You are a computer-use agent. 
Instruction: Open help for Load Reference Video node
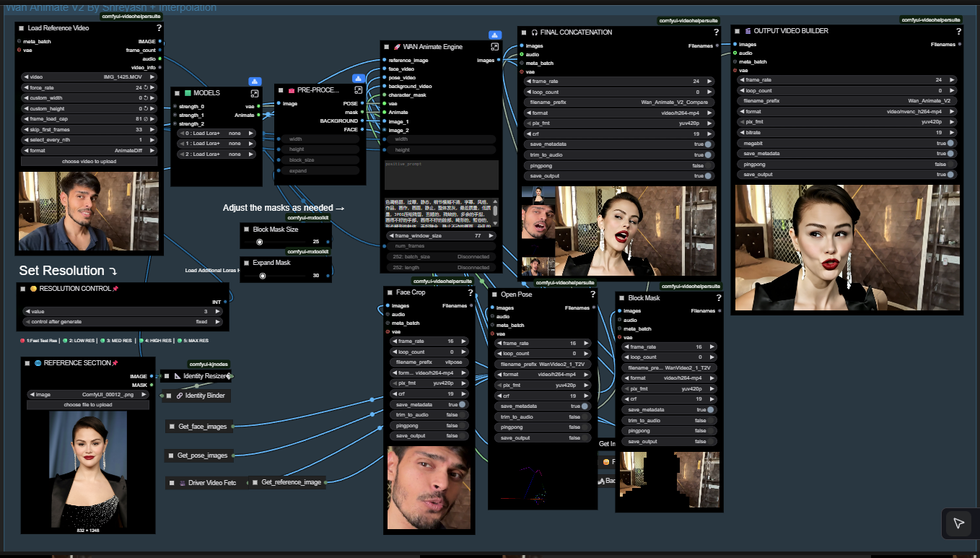pos(159,28)
